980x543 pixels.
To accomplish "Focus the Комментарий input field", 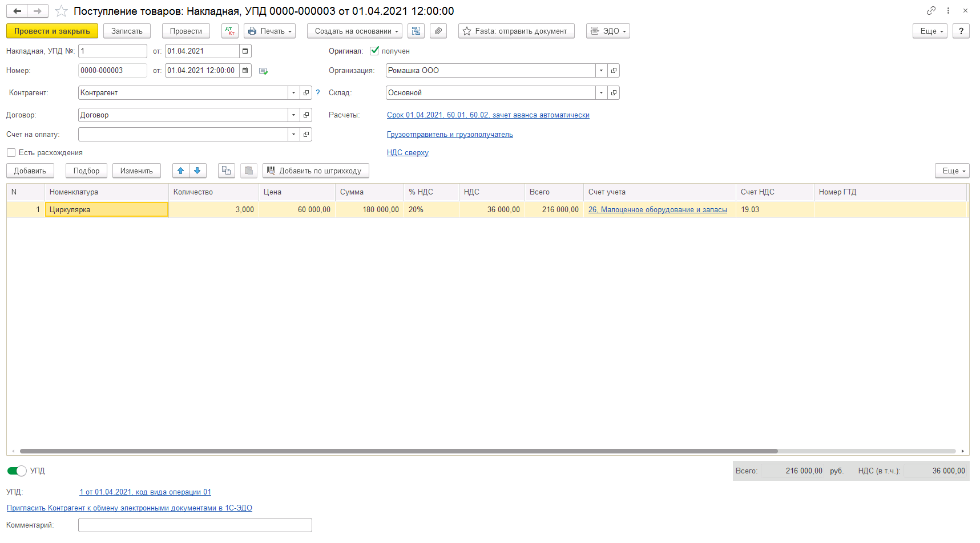I will coord(195,525).
